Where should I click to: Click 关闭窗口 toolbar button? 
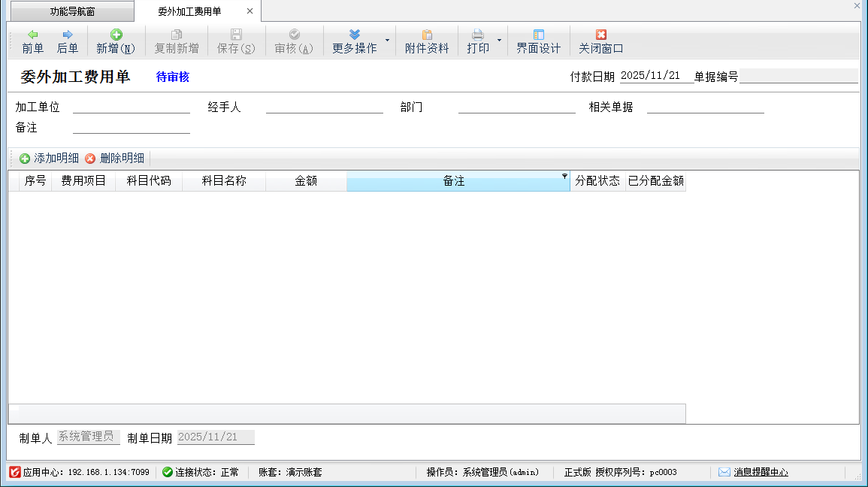tap(600, 41)
